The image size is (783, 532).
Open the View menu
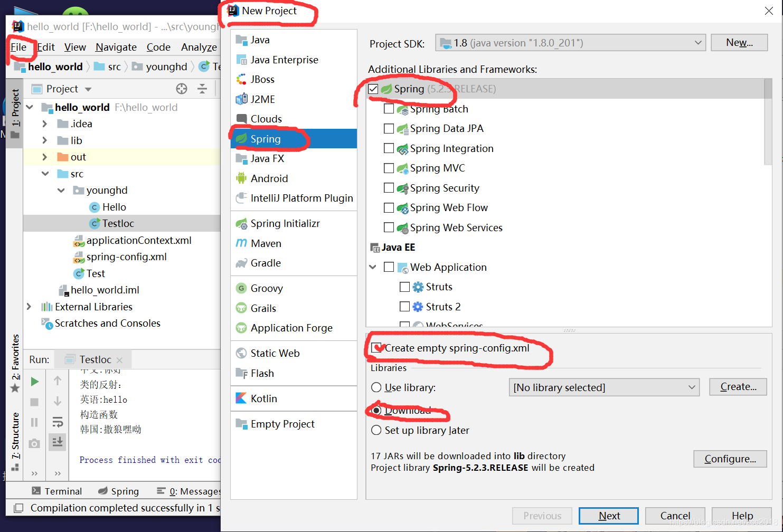tap(75, 47)
